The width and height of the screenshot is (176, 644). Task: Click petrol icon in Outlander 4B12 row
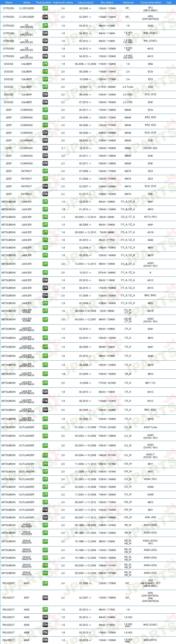tap(45, 502)
